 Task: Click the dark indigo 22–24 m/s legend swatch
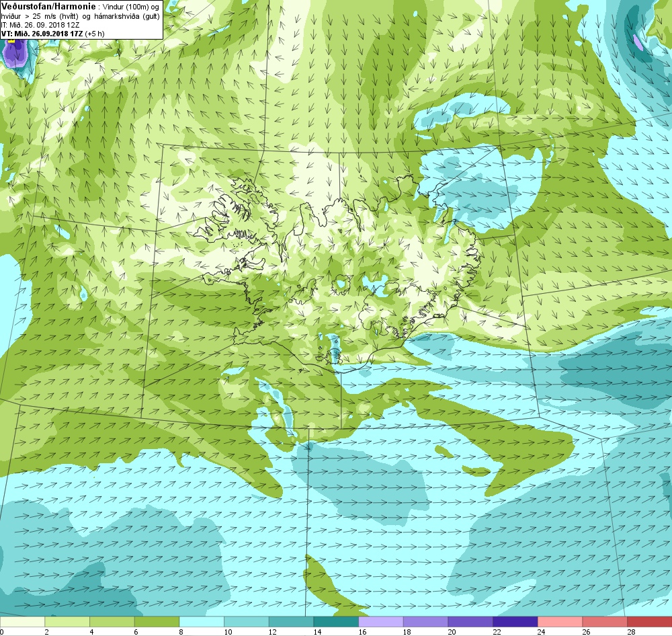tap(515, 622)
